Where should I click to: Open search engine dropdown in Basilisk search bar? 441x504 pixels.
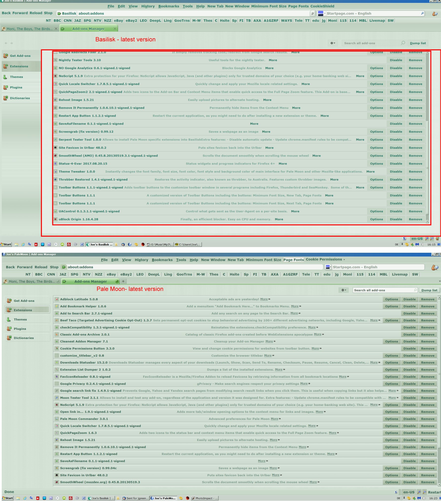[x=322, y=13]
